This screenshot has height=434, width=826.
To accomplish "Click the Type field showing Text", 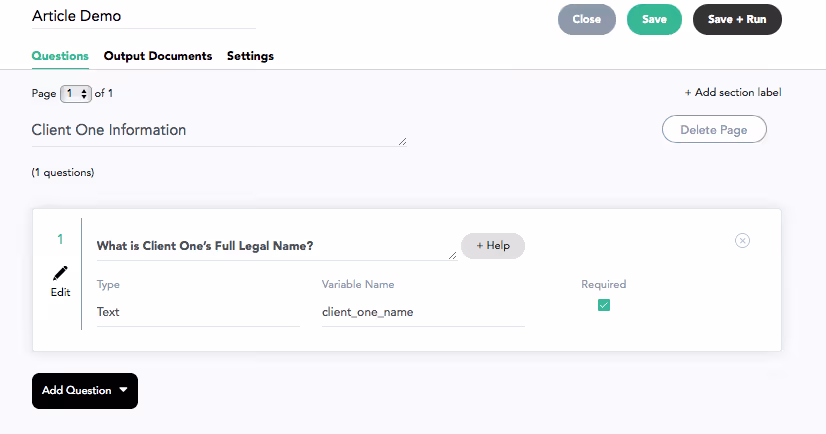I will coord(198,312).
